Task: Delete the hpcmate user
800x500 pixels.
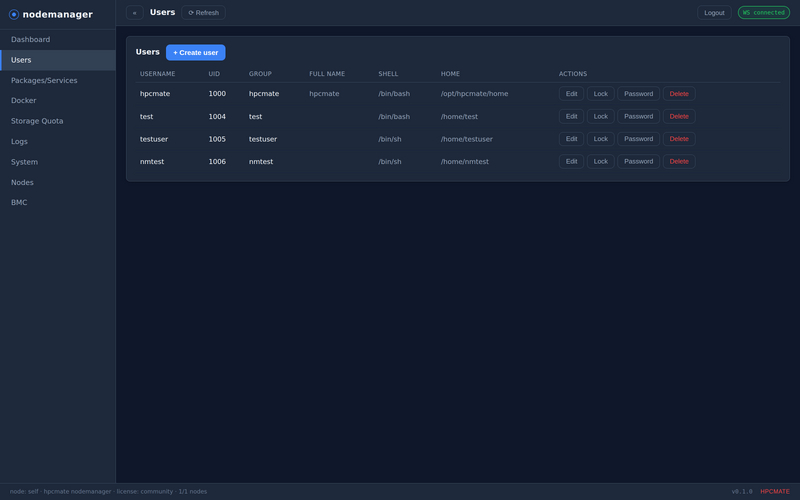Action: pyautogui.click(x=679, y=94)
